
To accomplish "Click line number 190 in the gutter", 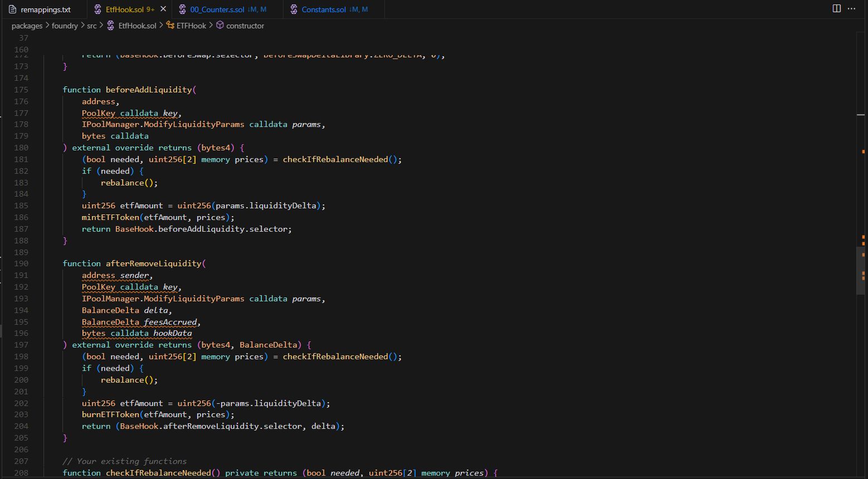I will tap(21, 263).
